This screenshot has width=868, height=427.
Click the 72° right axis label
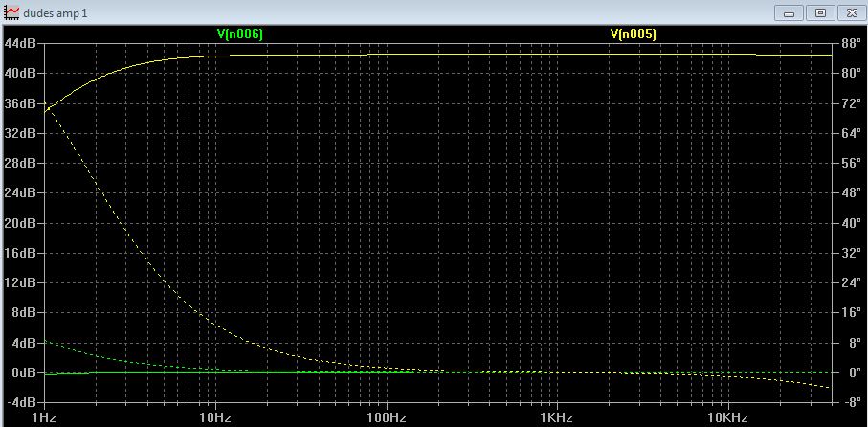pyautogui.click(x=853, y=103)
